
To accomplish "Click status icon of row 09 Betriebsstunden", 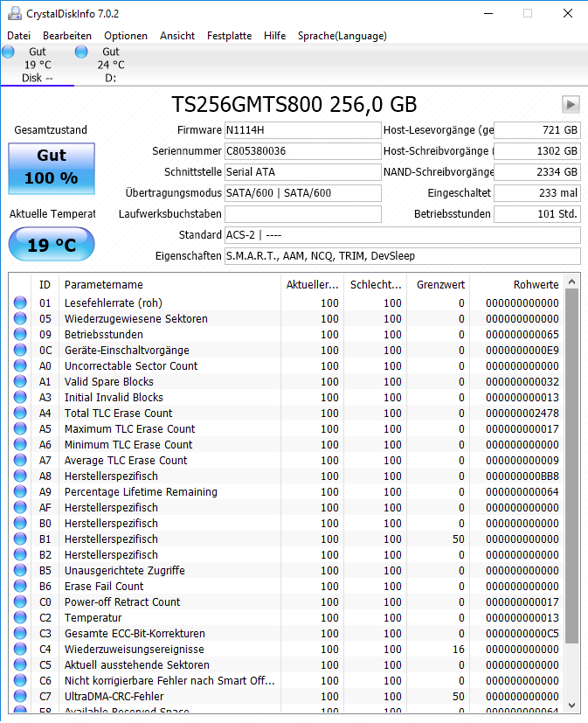I will click(20, 334).
